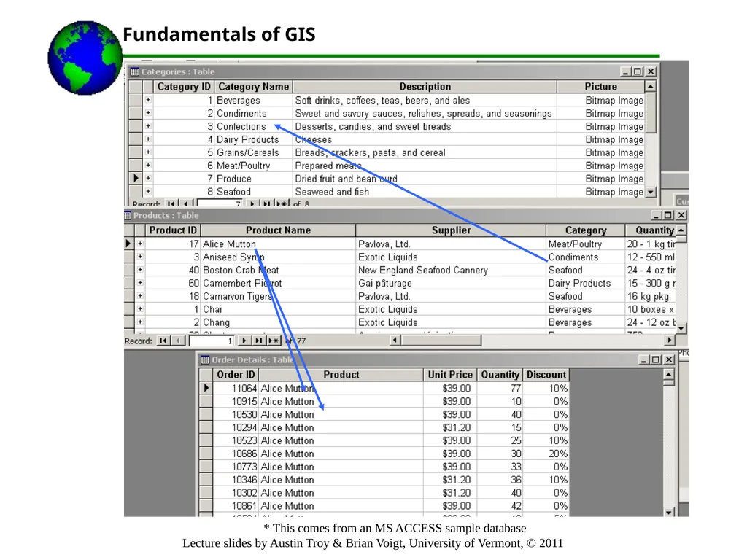Expand the Meat/Poultry category row plus sign
The image size is (747, 560).
point(148,166)
